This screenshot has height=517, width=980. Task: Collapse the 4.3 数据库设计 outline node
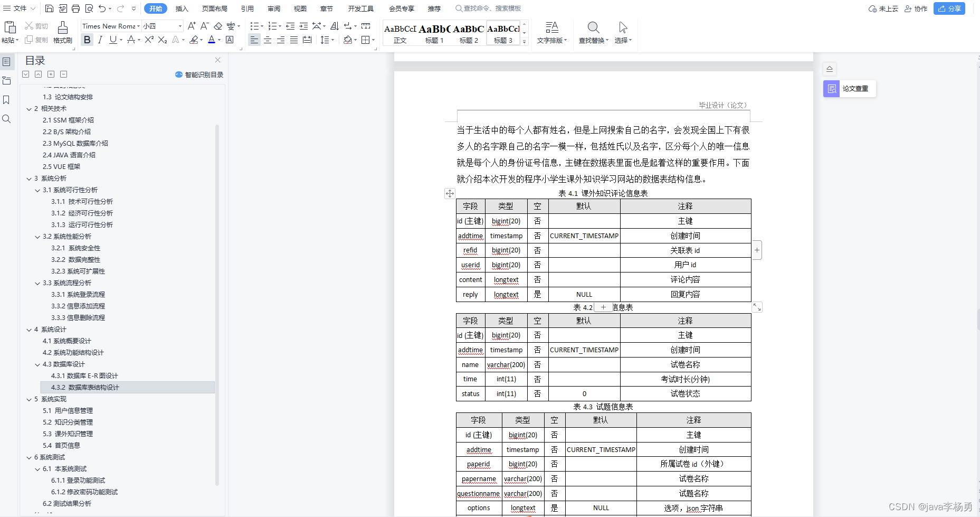[37, 364]
